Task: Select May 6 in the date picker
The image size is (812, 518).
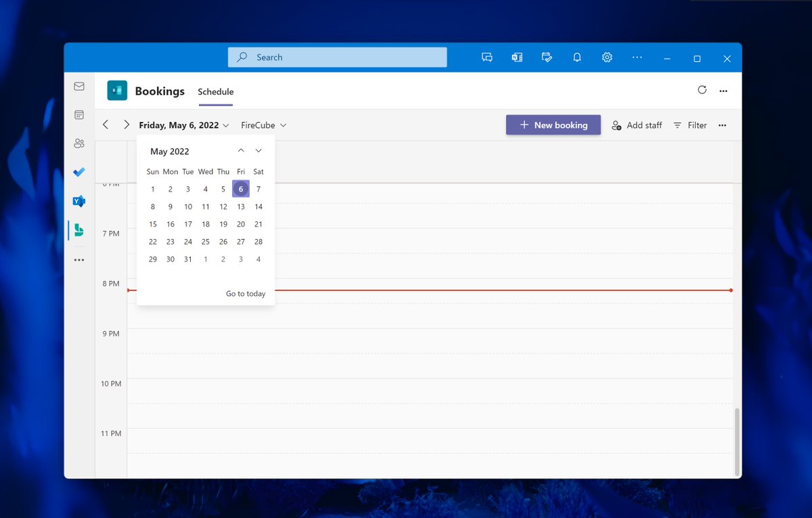Action: pyautogui.click(x=241, y=189)
